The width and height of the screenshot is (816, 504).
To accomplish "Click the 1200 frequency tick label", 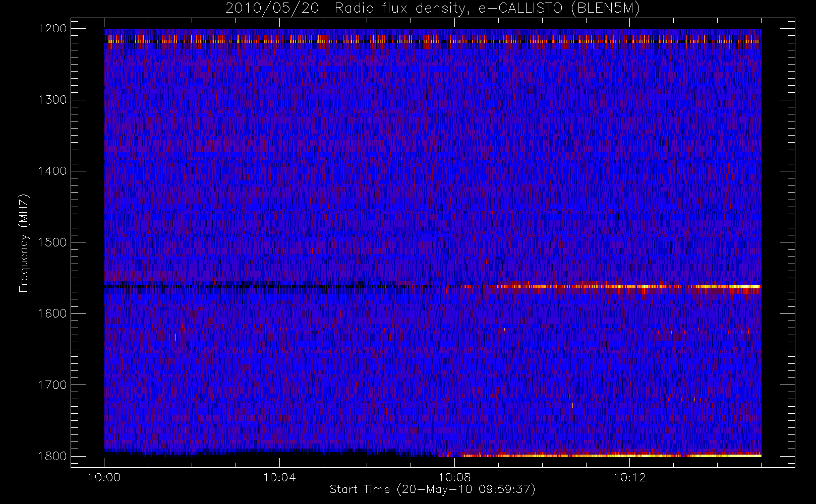I will point(52,29).
